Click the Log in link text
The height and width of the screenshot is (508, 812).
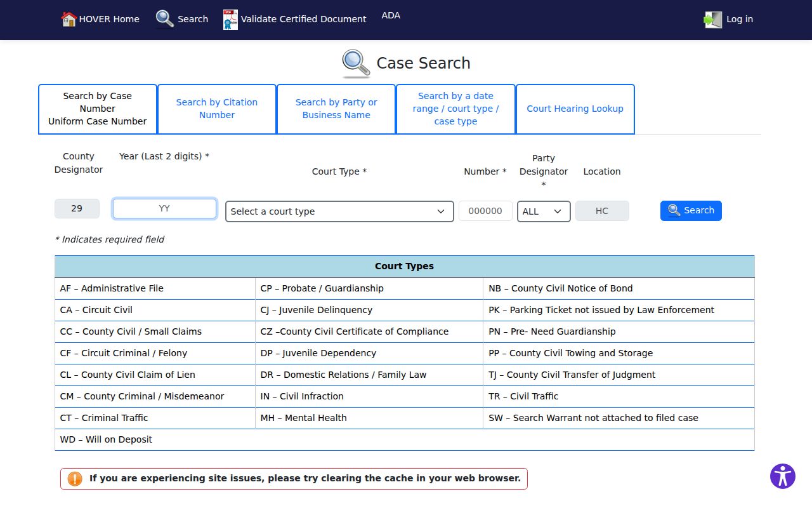pyautogui.click(x=740, y=19)
